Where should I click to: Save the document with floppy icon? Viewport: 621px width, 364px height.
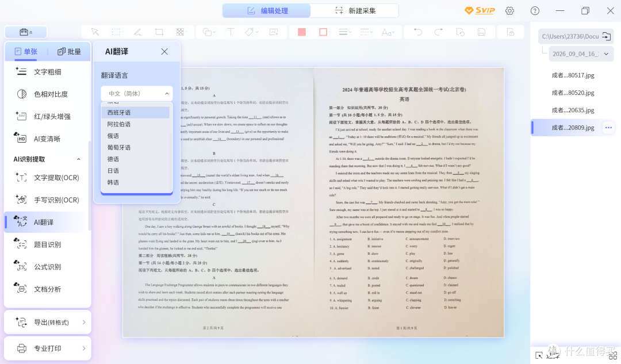coord(482,32)
